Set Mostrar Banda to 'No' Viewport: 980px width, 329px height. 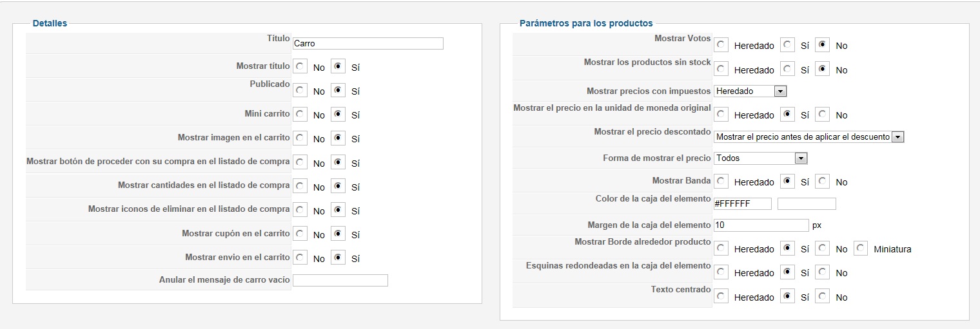pyautogui.click(x=822, y=182)
